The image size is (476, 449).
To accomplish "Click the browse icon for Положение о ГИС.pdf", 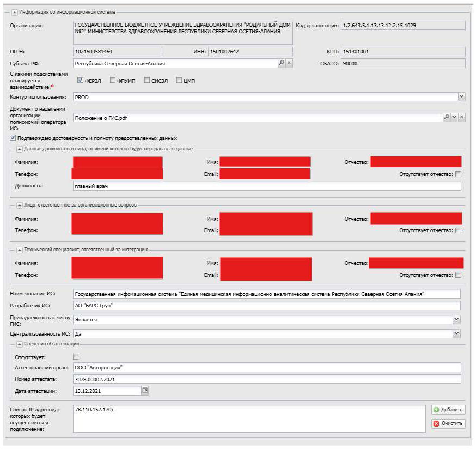I will [x=447, y=117].
